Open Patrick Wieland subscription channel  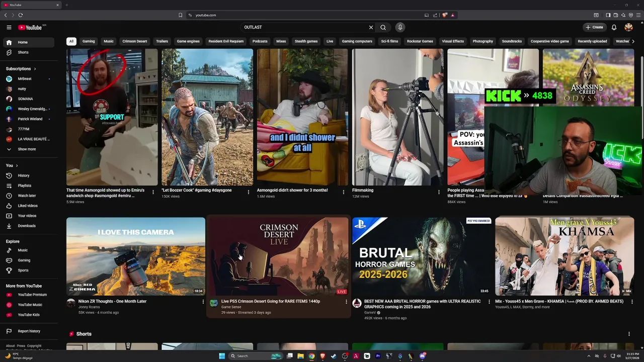[x=30, y=119]
